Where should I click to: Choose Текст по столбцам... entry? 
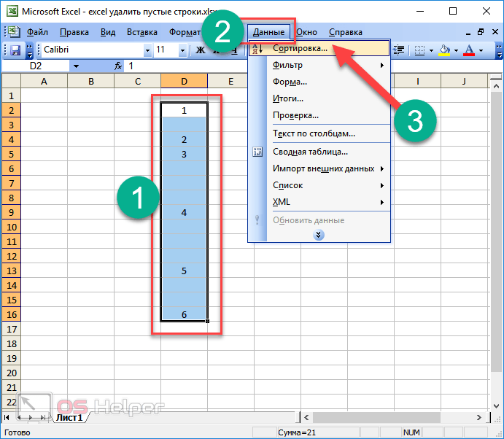pyautogui.click(x=319, y=133)
